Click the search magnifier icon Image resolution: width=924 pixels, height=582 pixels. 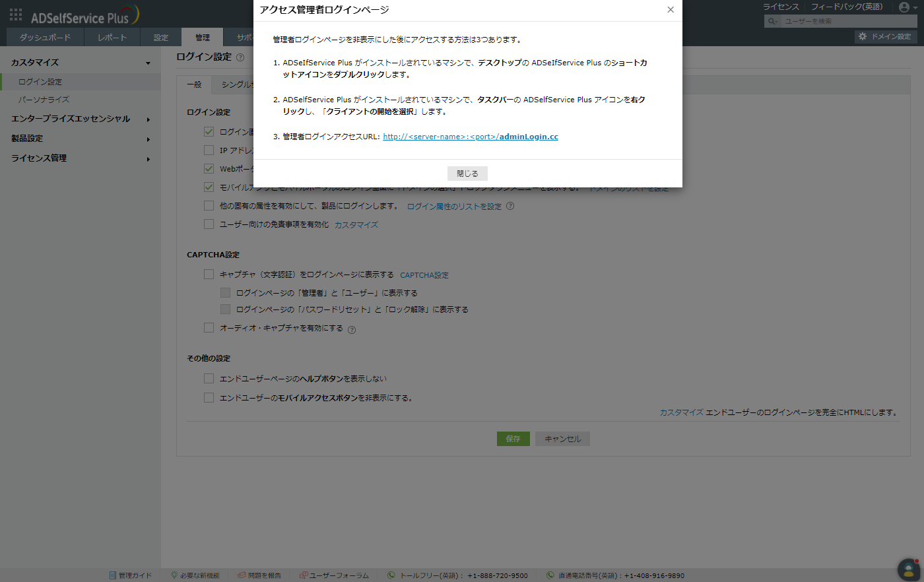771,22
